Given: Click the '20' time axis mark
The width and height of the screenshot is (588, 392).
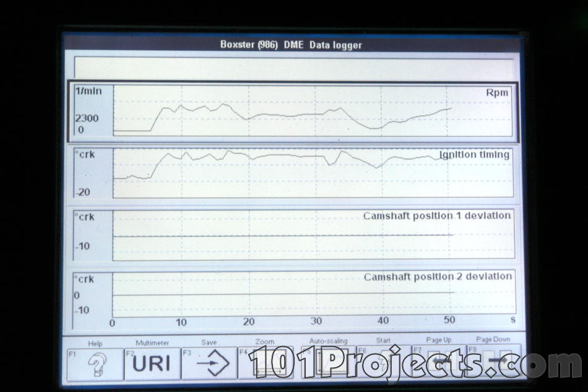Looking at the screenshot, I should tap(249, 321).
